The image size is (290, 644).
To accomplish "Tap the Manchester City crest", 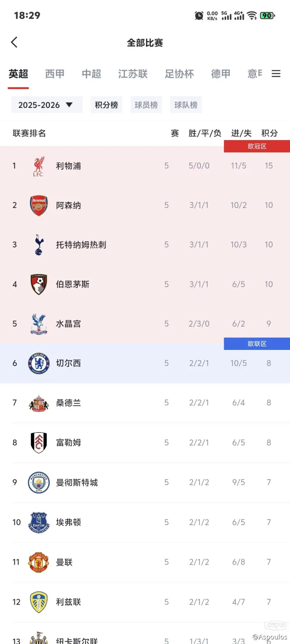I will coord(39,482).
